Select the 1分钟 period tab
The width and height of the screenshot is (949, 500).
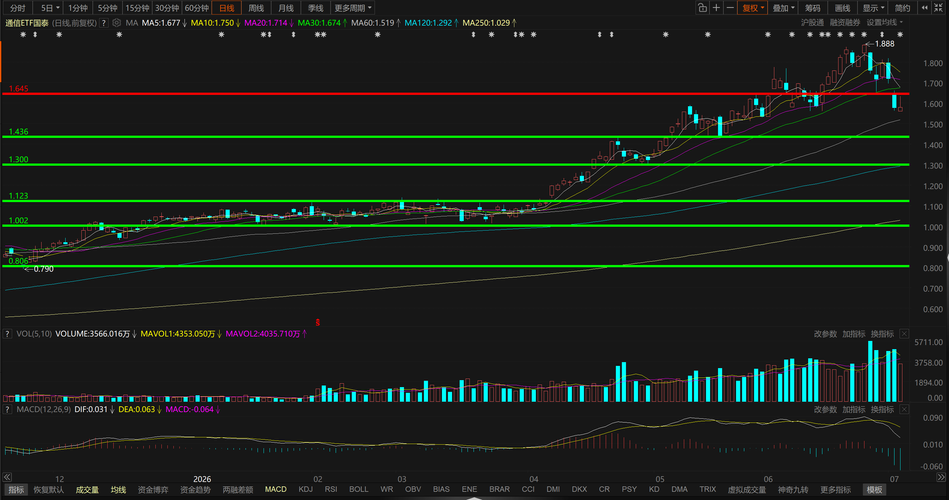77,8
